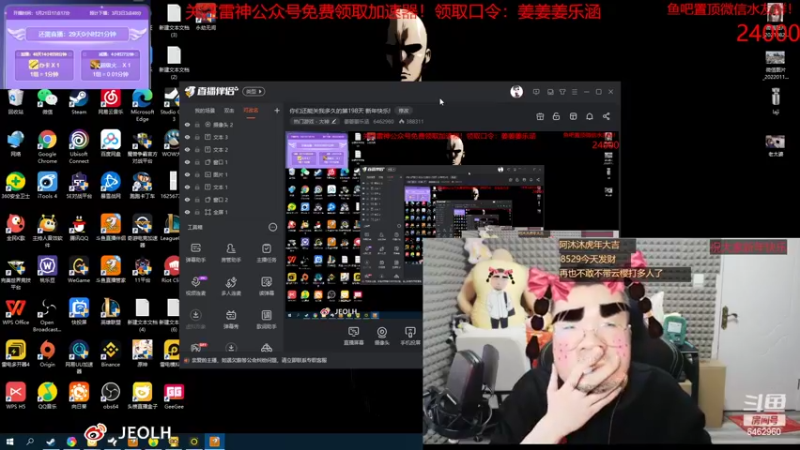The image size is (800, 450).
Task: Hide the 文本 2 source layer
Action: click(x=187, y=149)
